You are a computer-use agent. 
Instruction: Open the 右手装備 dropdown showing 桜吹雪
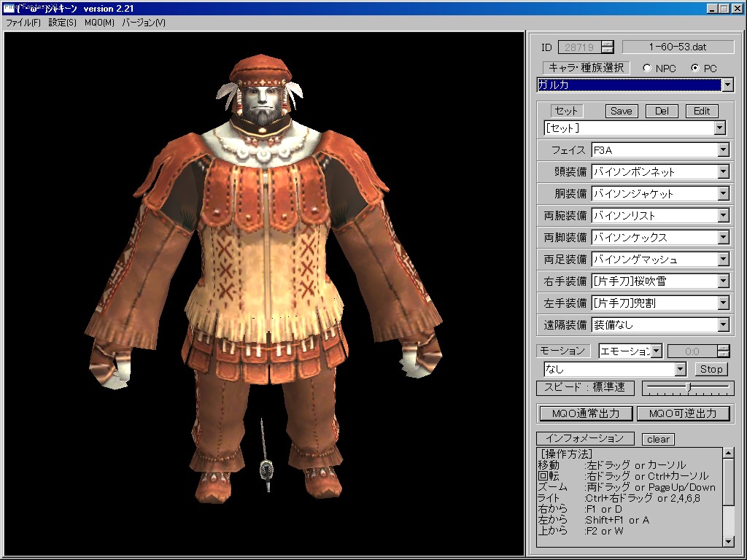[x=723, y=281]
